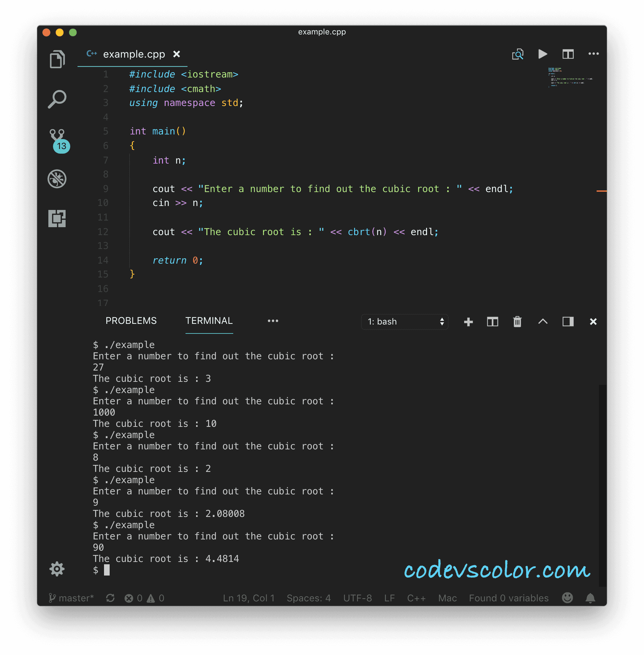Toggle panel position to the side

point(568,322)
